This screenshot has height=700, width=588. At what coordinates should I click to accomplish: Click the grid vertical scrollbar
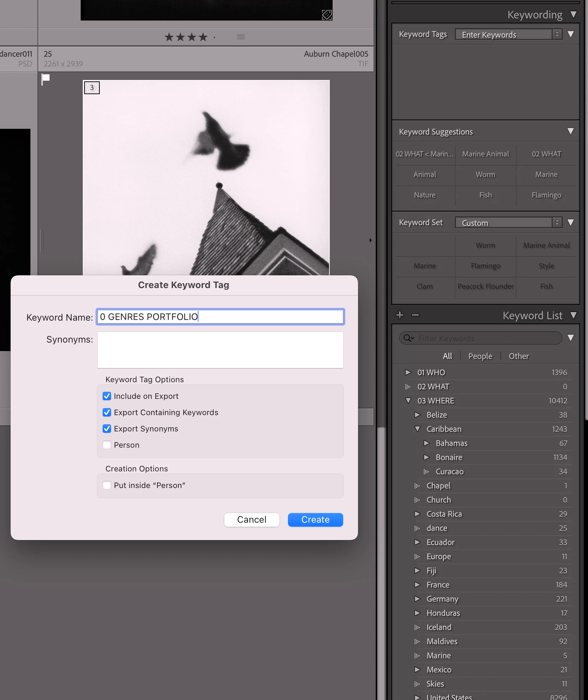(381, 563)
